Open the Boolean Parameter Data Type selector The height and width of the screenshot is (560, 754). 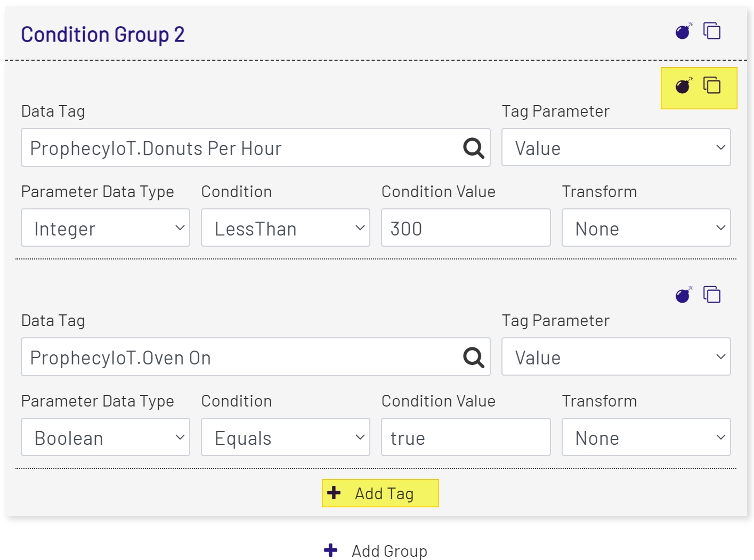pos(105,437)
